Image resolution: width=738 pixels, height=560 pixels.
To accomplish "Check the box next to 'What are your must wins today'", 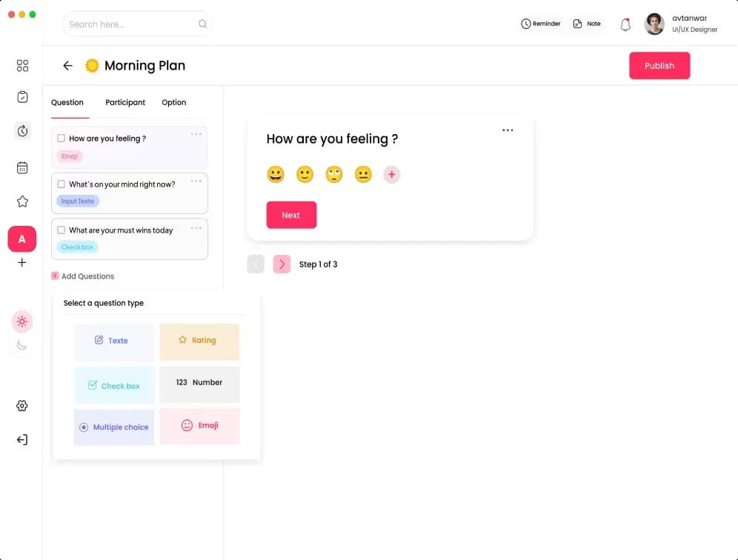I will tap(61, 230).
